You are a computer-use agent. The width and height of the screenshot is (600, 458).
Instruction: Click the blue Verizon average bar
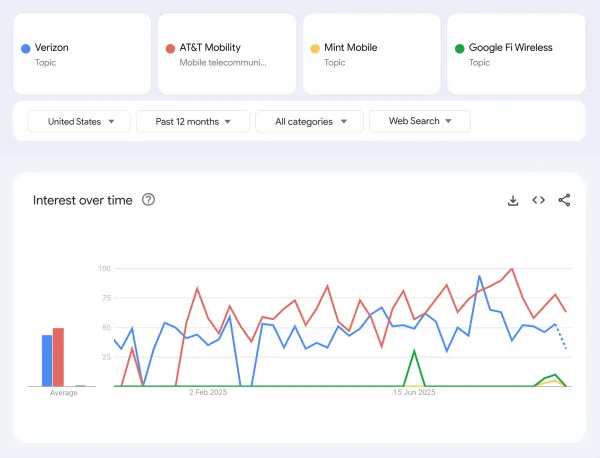pyautogui.click(x=46, y=360)
